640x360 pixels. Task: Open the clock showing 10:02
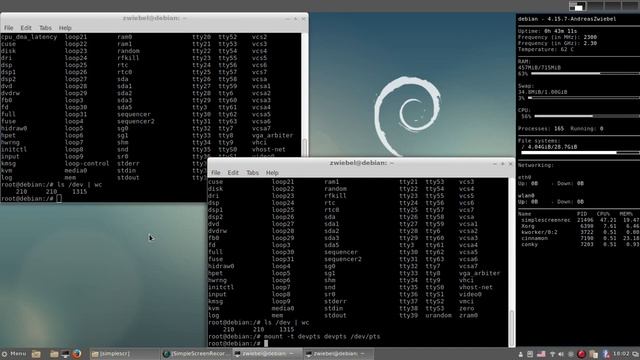[x=621, y=354]
